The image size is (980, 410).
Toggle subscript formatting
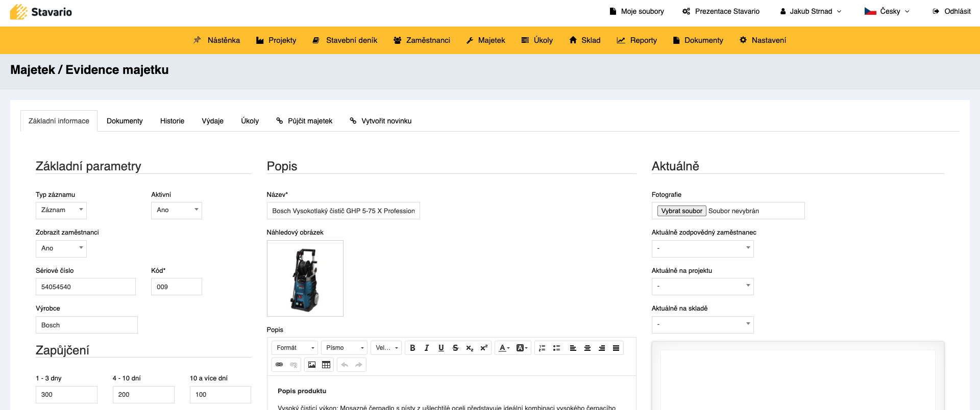(x=470, y=348)
